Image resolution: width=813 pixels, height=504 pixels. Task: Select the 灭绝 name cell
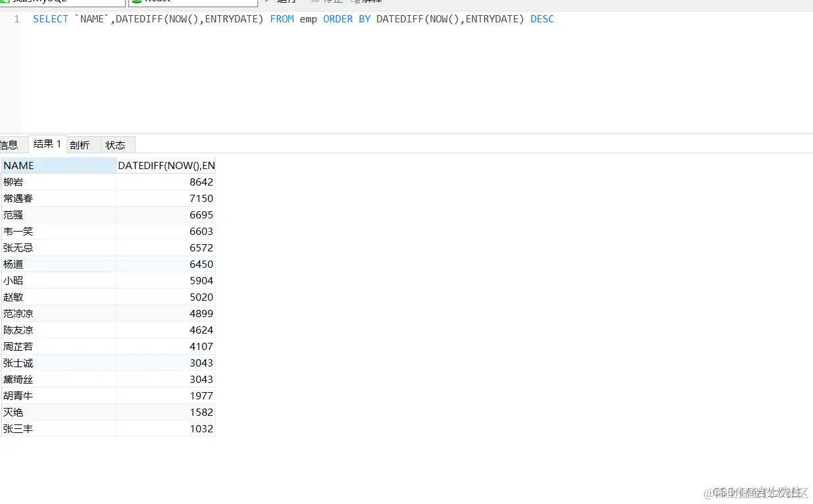point(59,413)
